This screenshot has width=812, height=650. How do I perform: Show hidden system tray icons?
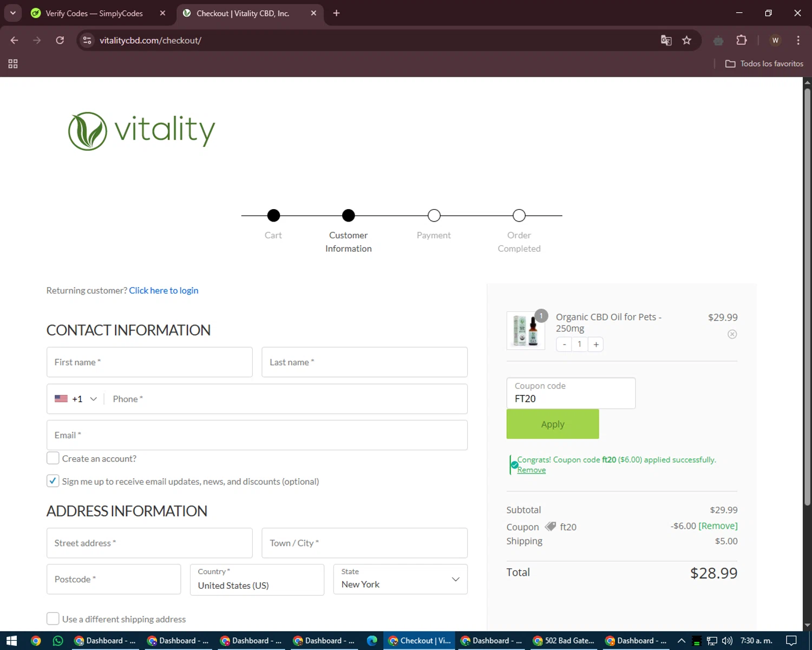[682, 641]
